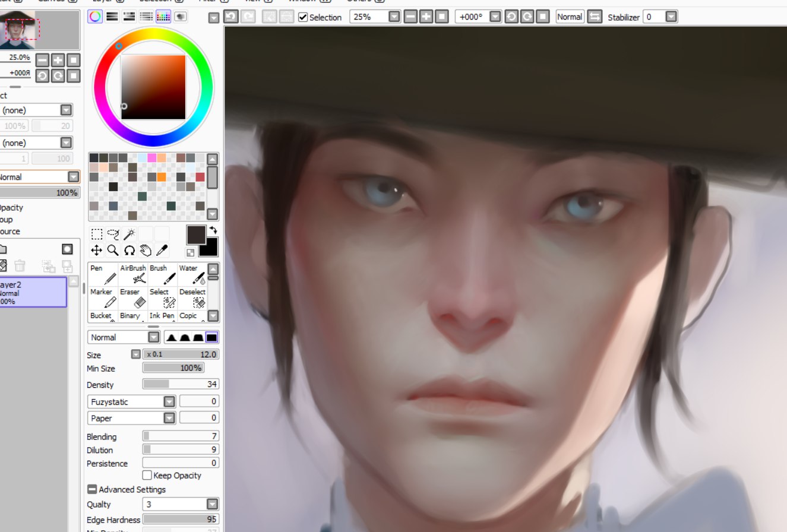Viewport: 787px width, 532px height.
Task: Open the brush size multiplier dropdown
Action: [135, 354]
